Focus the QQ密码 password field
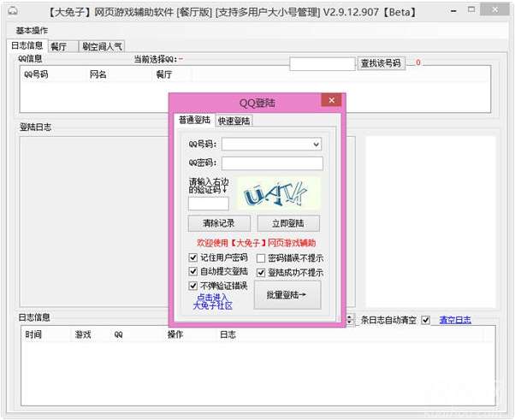 click(272, 163)
